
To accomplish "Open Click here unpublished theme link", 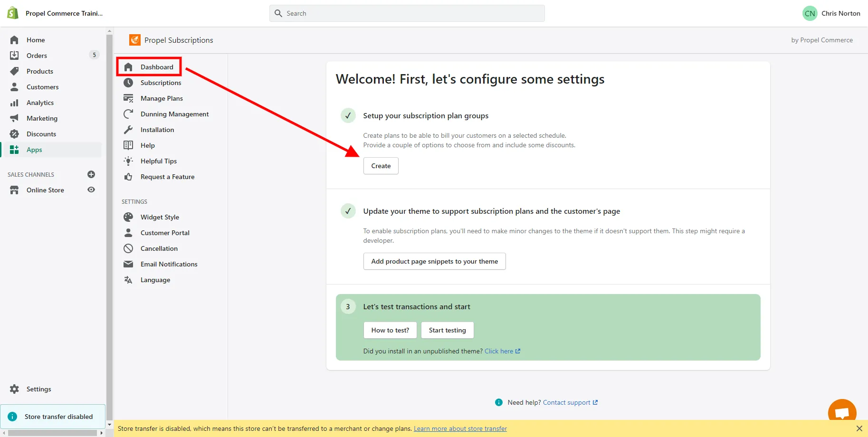I will (x=502, y=351).
